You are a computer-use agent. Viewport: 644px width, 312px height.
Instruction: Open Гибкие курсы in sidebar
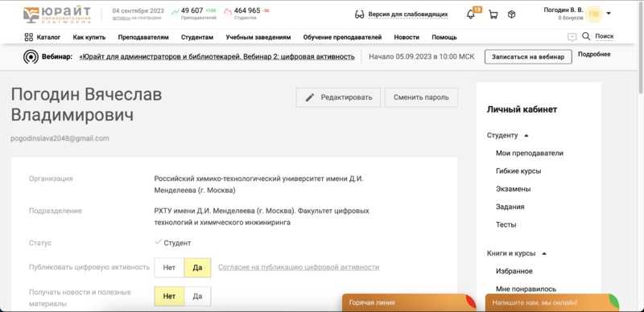coord(518,171)
